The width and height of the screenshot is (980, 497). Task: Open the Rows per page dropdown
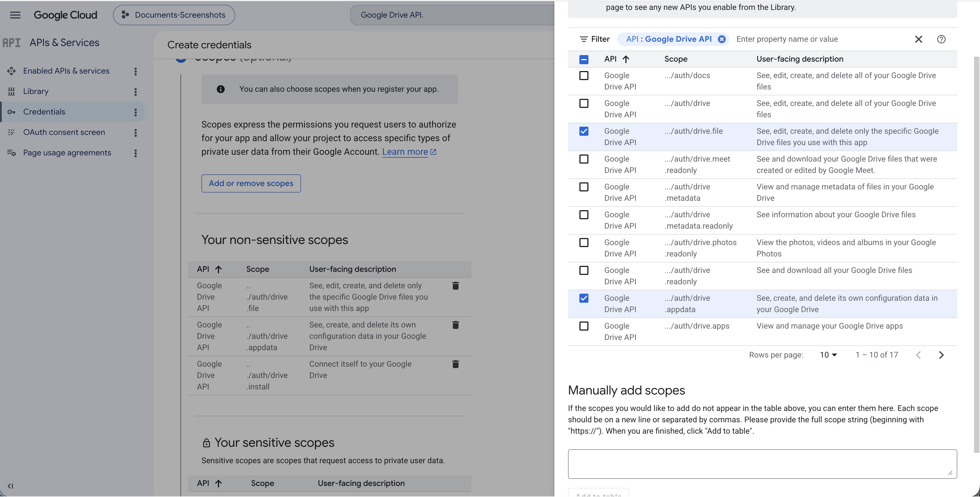(x=828, y=355)
